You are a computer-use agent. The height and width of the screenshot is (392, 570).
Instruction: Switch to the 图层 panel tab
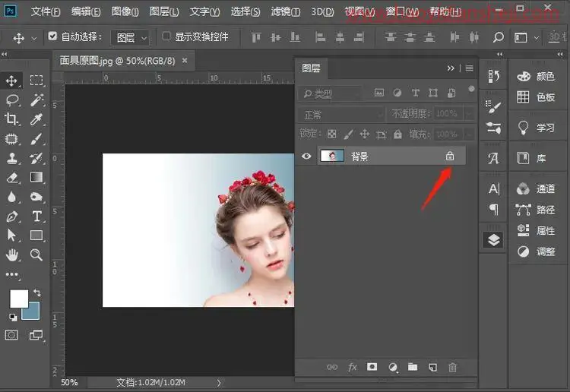[x=311, y=68]
